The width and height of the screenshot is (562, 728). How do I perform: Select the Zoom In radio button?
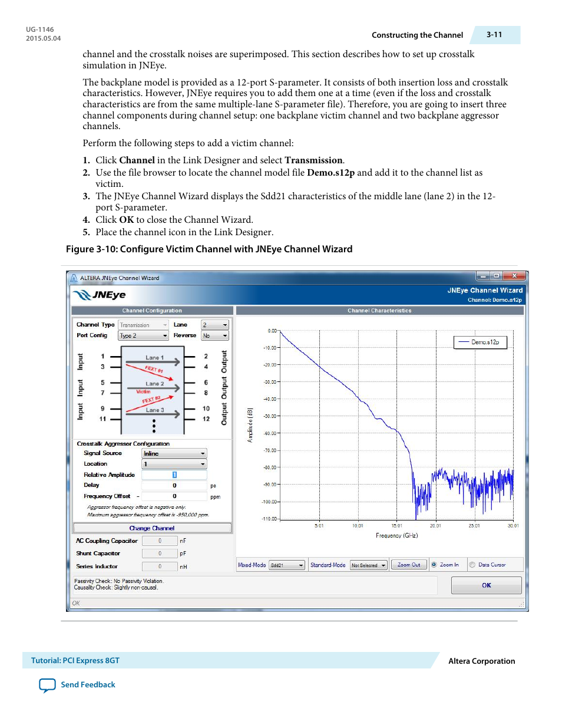point(434,565)
